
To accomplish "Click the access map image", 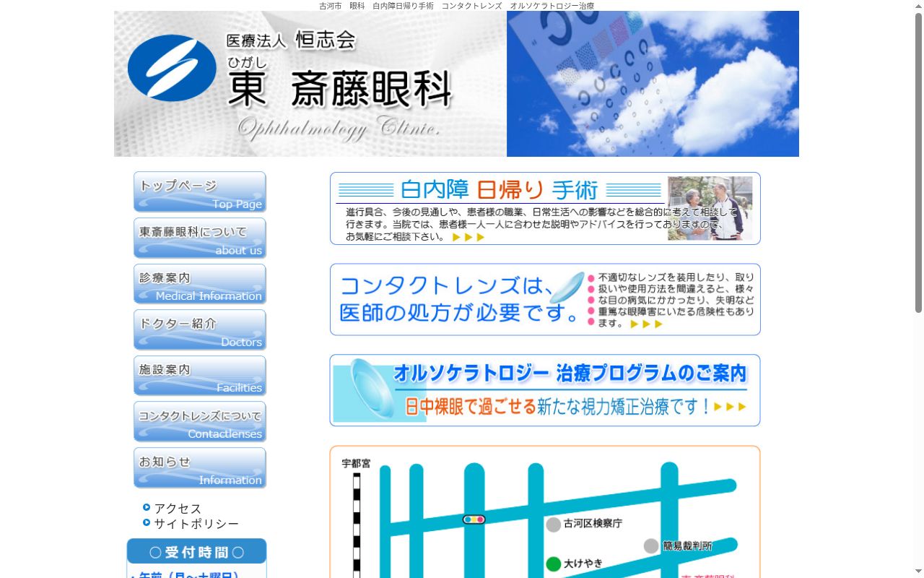I will coord(545,512).
